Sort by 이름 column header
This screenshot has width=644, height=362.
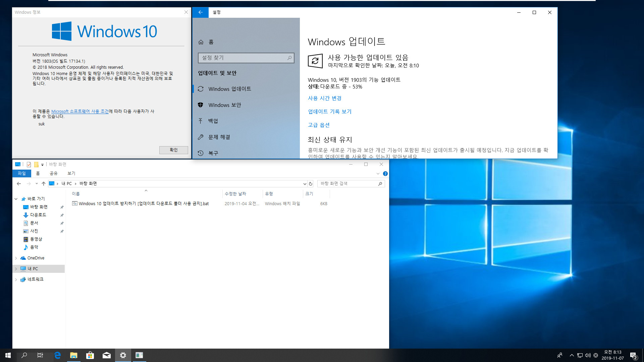[146, 194]
